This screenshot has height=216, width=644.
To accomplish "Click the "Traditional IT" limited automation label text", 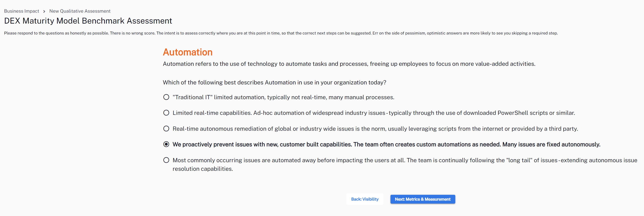I will click(283, 97).
